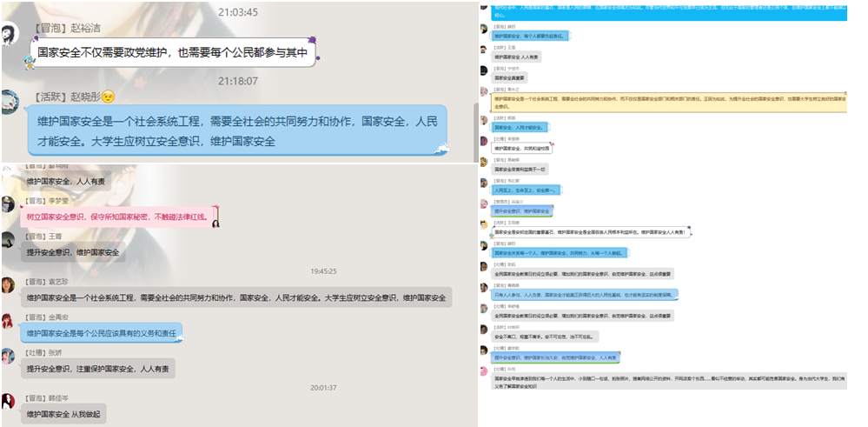
Task: Click the pink message bubble from 李梦莹
Action: click(x=117, y=217)
